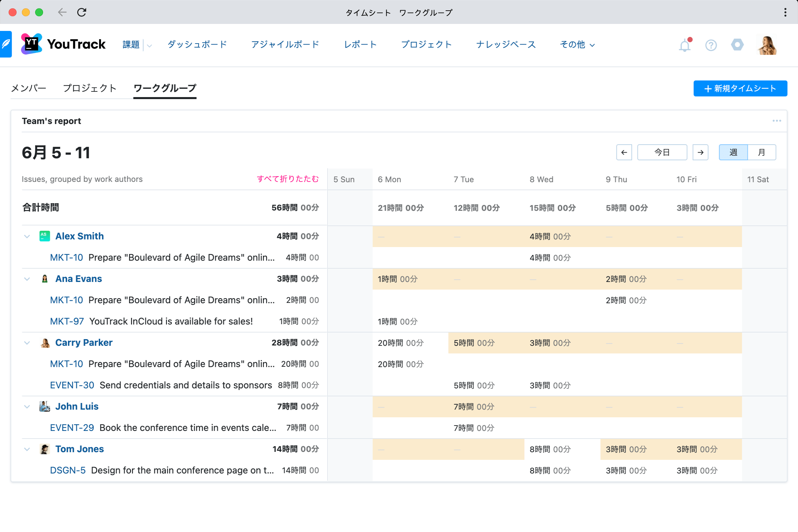Open the settings gear icon

(737, 45)
